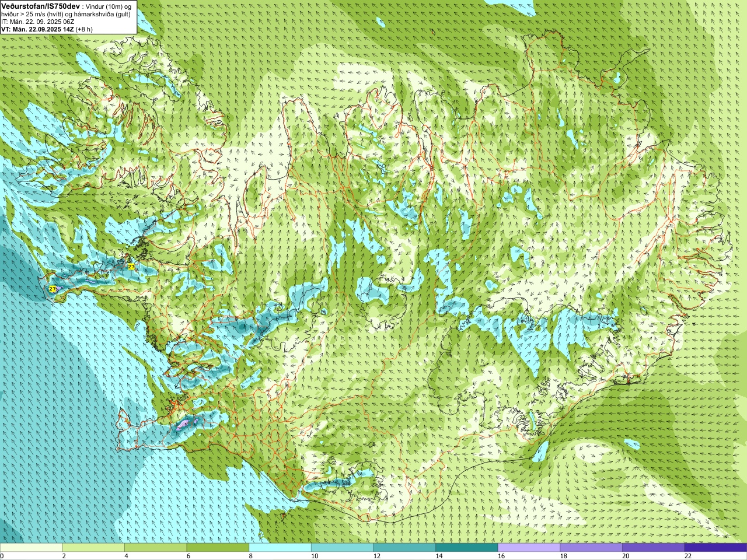The width and height of the screenshot is (747, 560).
Task: Click the legend tick label "18"
Action: (x=564, y=556)
